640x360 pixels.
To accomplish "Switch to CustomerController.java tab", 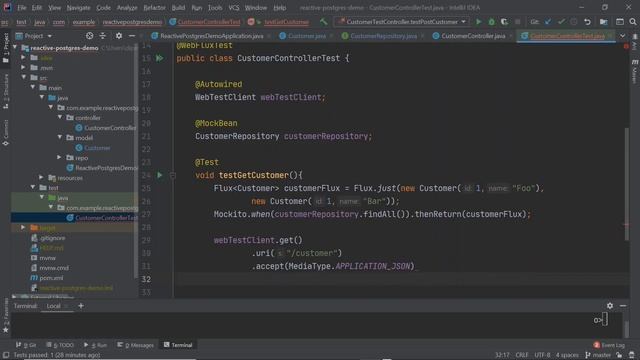I will click(472, 36).
